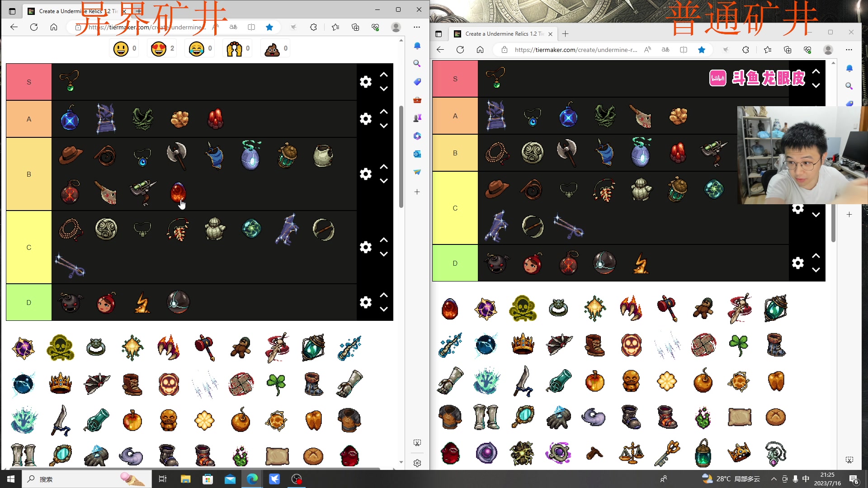Move tier D down in right window
This screenshot has width=868, height=488.
click(x=816, y=270)
